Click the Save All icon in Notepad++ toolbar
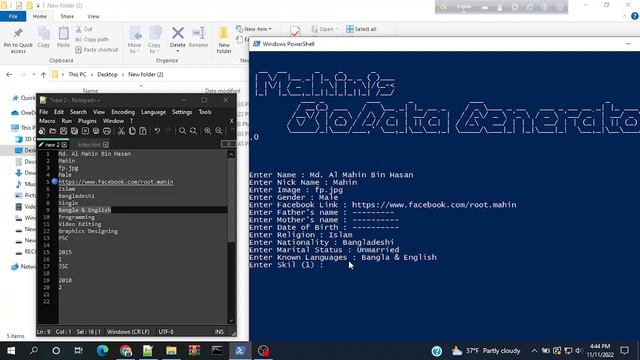This screenshot has width=640, height=360. [74, 131]
